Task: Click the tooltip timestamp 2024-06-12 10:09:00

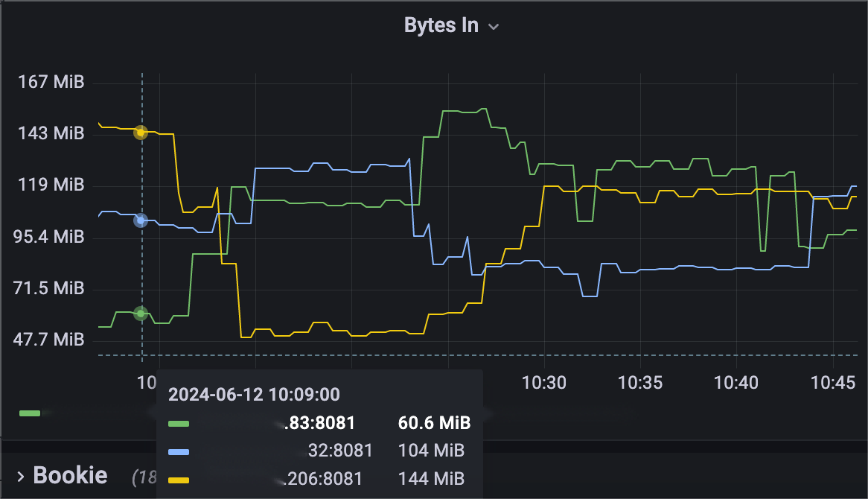Action: (254, 395)
